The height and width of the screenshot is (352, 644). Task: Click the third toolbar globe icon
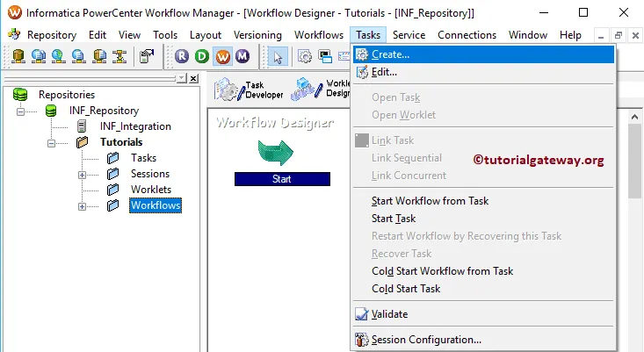(58, 56)
